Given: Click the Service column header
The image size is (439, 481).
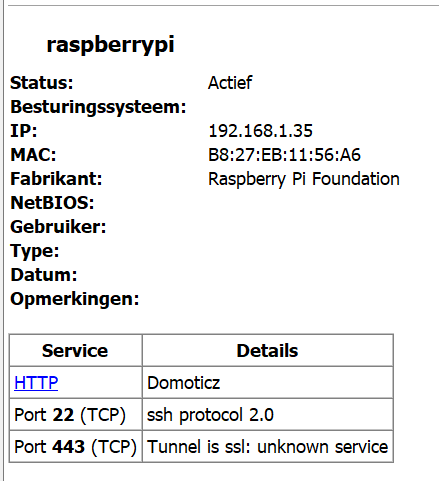Looking at the screenshot, I should [x=75, y=350].
